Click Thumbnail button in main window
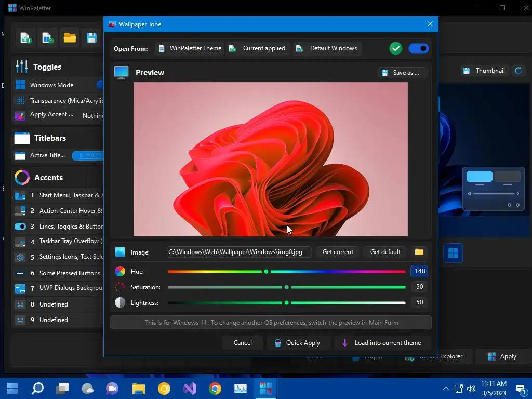532x399 pixels. (485, 71)
